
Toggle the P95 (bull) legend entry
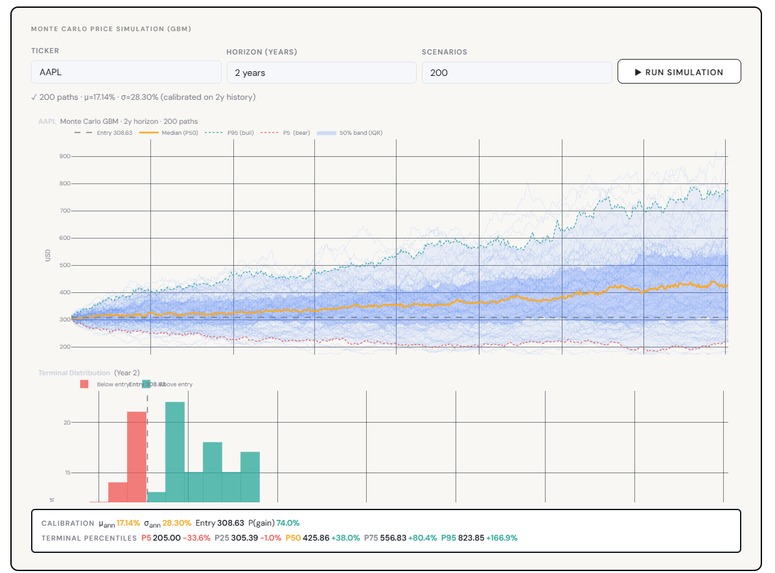click(229, 133)
